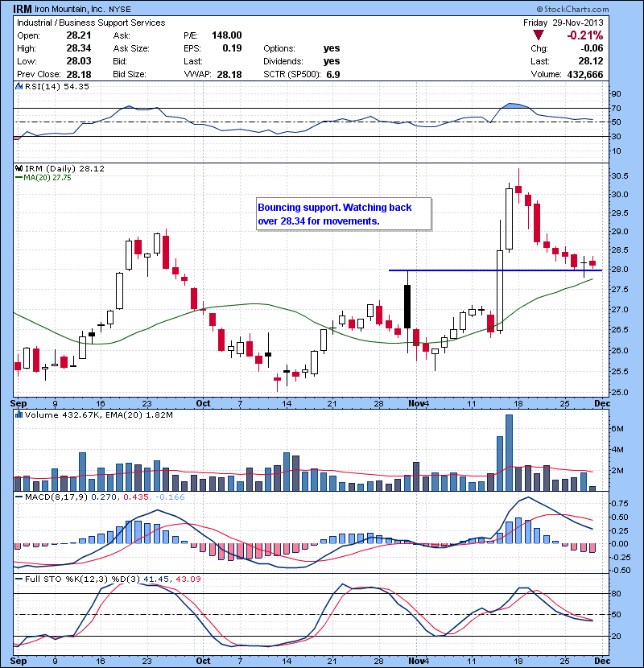
Task: Click the RSI(14) indicator legend icon
Action: click(19, 86)
